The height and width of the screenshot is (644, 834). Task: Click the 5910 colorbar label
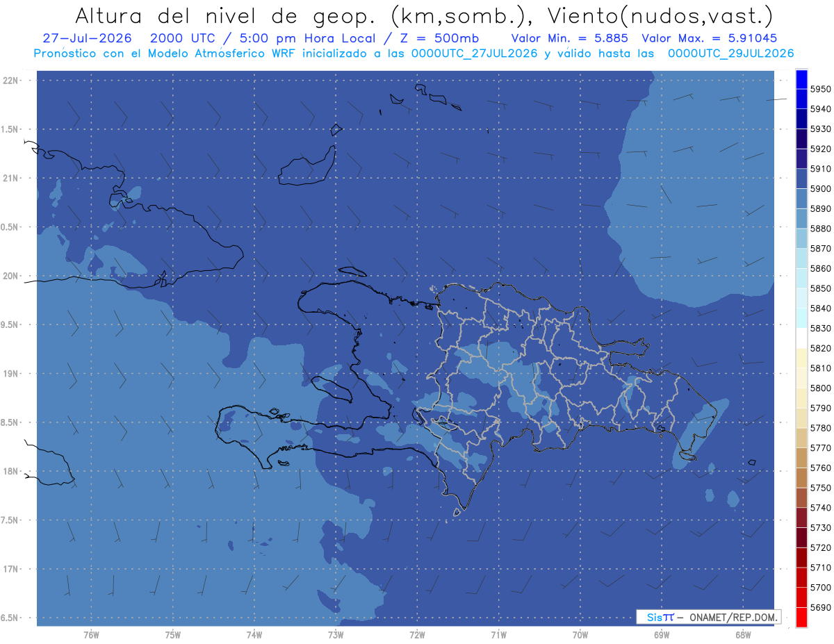[820, 169]
